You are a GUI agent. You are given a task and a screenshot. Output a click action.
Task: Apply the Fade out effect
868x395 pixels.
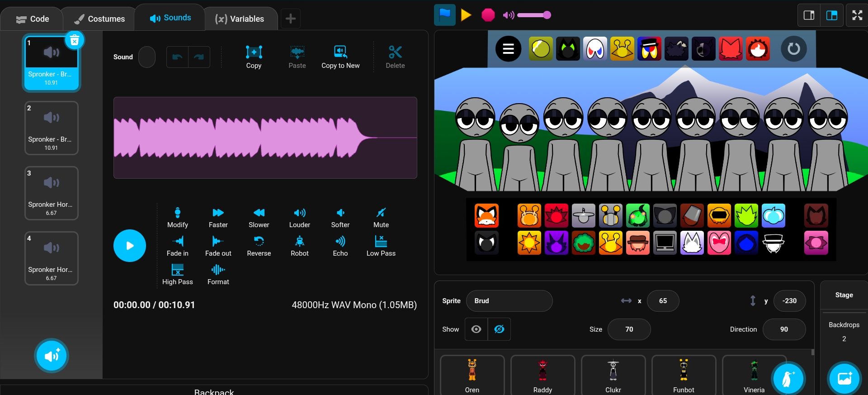point(218,246)
